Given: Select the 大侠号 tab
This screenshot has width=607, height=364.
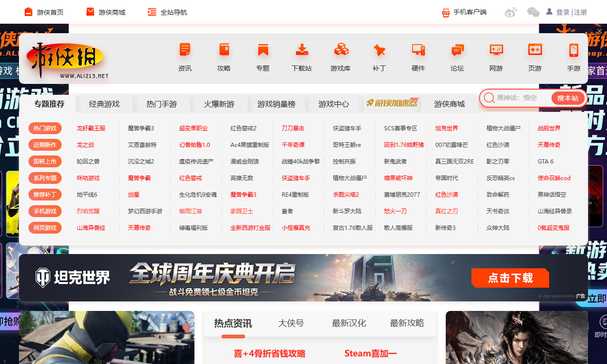Looking at the screenshot, I should pyautogui.click(x=291, y=323).
